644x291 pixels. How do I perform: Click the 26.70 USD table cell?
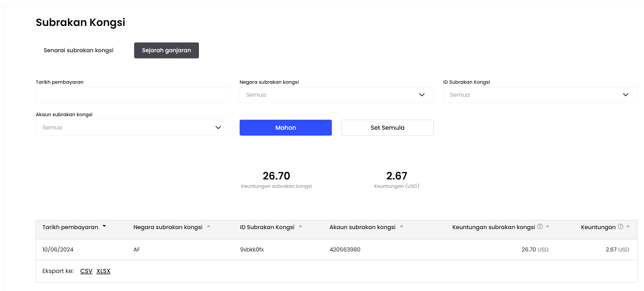(535, 250)
